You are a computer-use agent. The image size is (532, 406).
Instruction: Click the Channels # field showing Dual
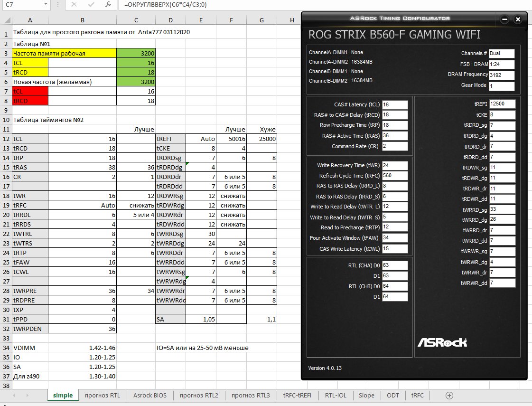[502, 53]
